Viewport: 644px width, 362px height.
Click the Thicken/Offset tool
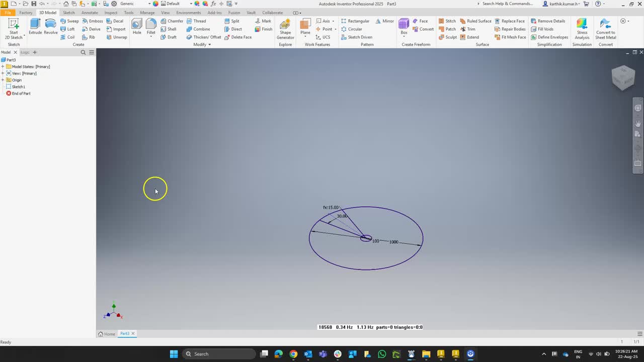[203, 37]
